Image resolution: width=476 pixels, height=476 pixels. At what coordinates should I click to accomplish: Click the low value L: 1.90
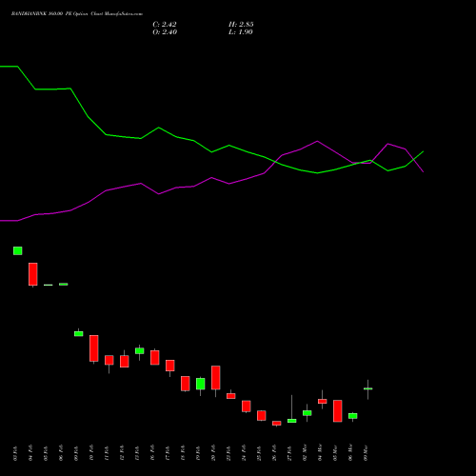pyautogui.click(x=241, y=32)
